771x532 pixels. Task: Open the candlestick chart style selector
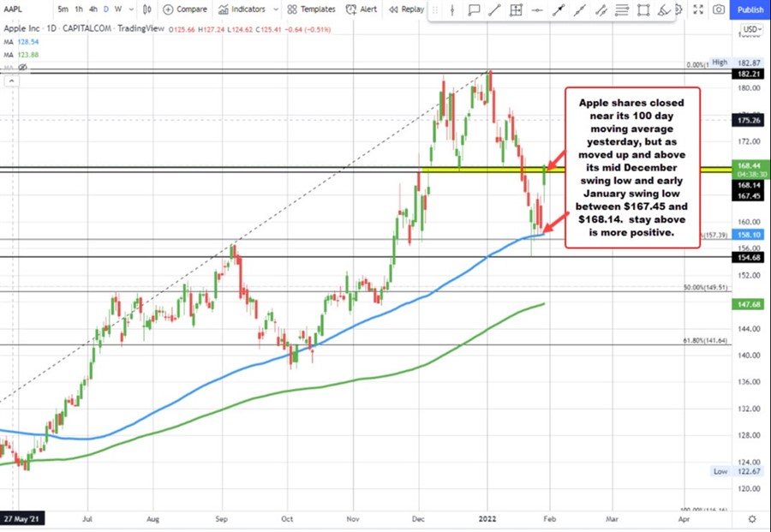tap(147, 9)
